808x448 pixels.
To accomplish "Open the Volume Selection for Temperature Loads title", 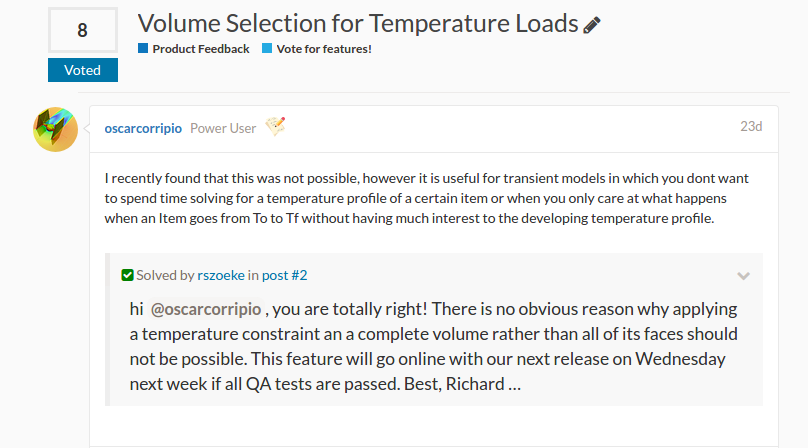I will click(x=358, y=23).
